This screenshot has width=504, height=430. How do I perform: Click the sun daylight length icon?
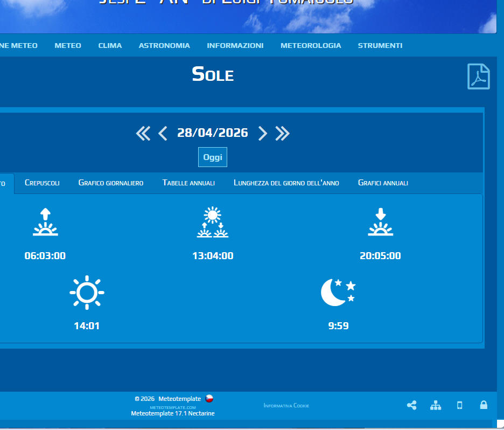coord(87,293)
